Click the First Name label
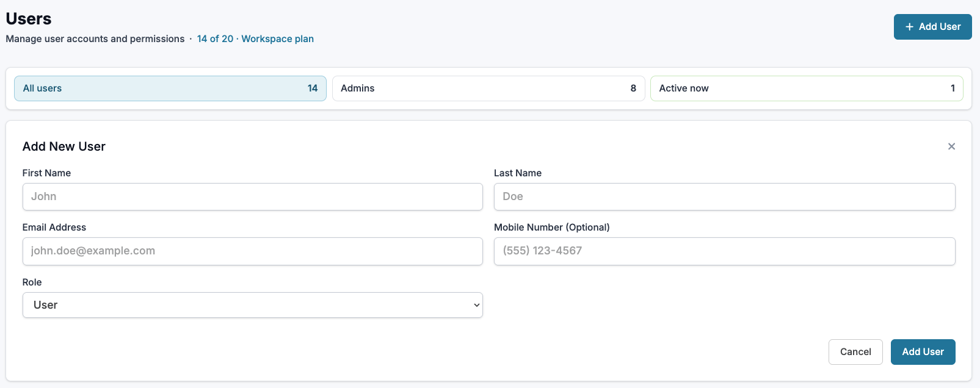 (46, 173)
